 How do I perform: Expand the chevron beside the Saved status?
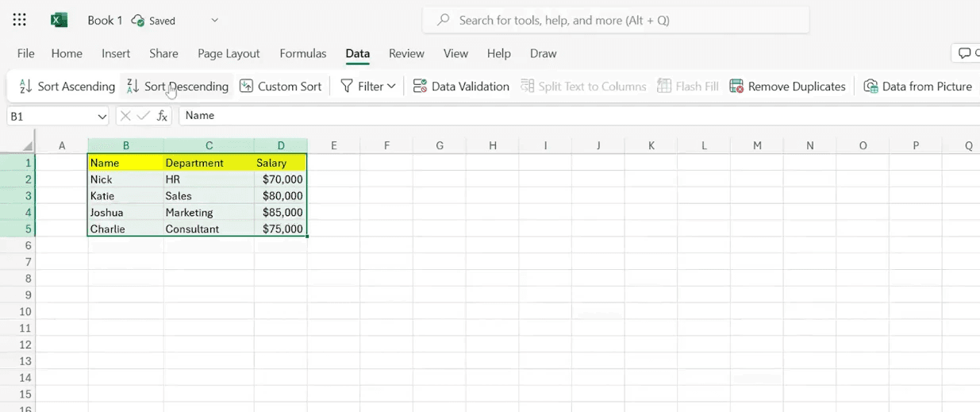click(x=215, y=21)
